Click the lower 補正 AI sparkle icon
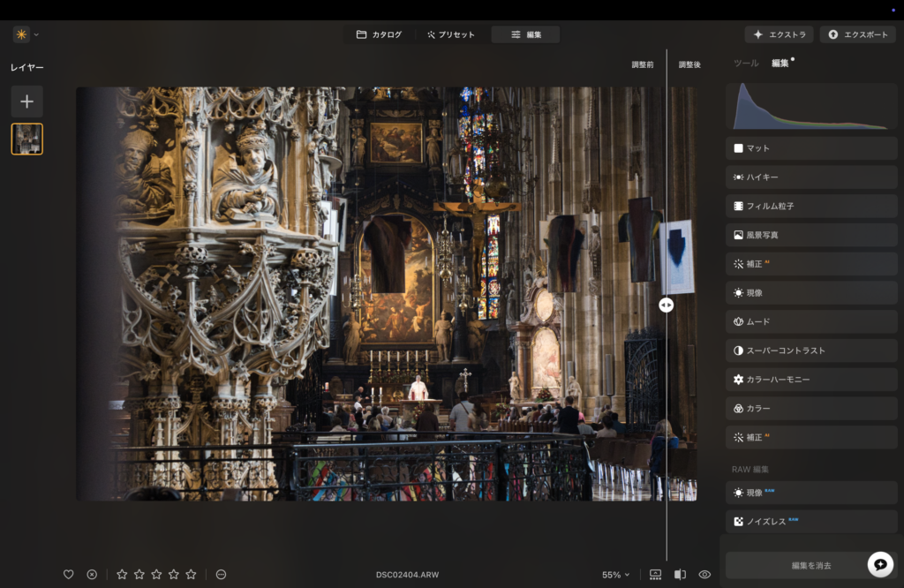This screenshot has height=588, width=904. 738,438
